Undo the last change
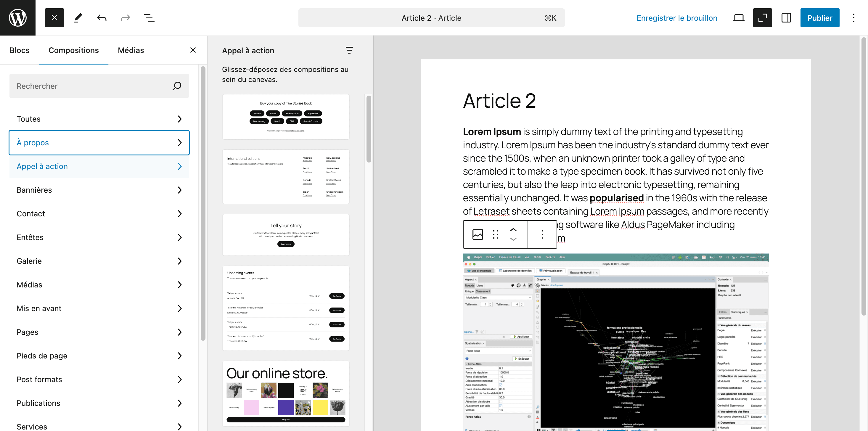The image size is (868, 431). pos(102,17)
